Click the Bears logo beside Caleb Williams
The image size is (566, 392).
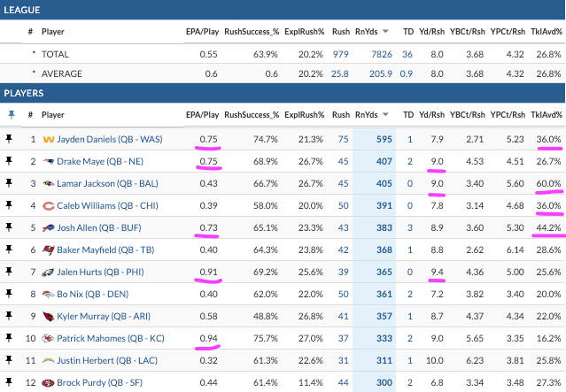coord(49,206)
